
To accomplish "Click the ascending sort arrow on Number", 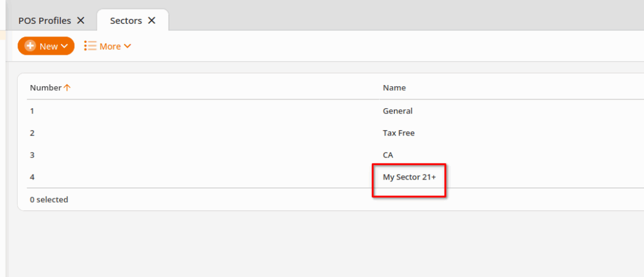I will coord(67,88).
